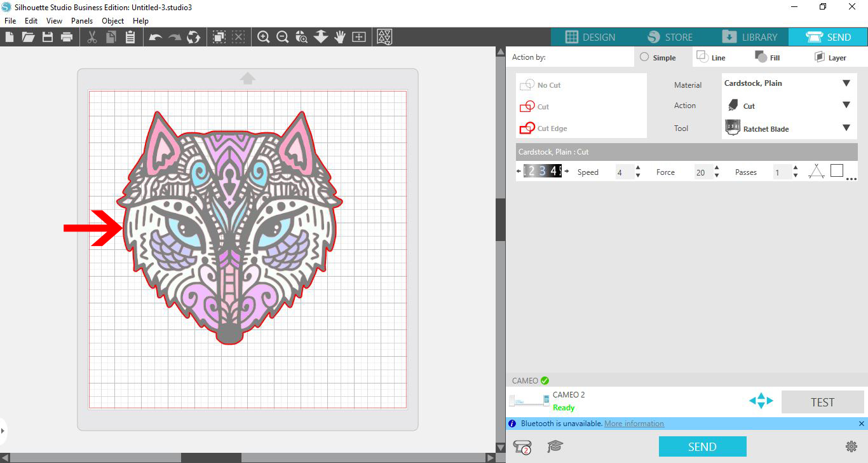Click the graduation cap tutorial icon
Image resolution: width=868 pixels, height=463 pixels.
tap(555, 446)
